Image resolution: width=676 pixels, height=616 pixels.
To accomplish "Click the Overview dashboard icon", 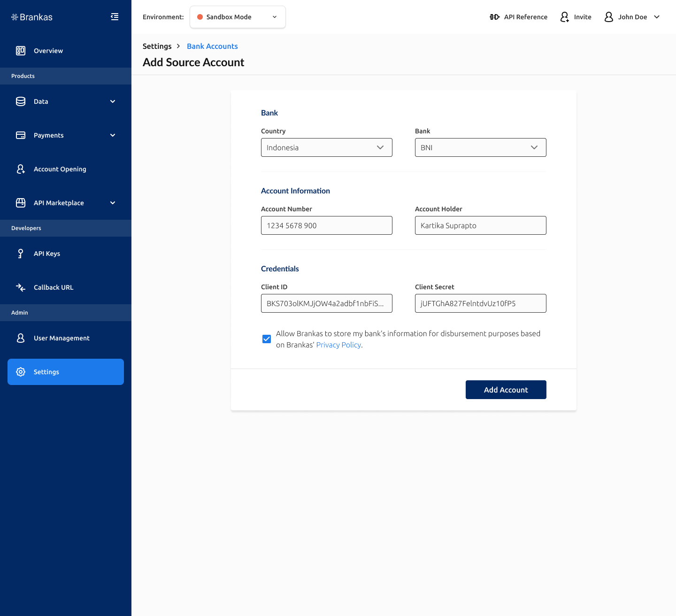I will click(x=21, y=51).
